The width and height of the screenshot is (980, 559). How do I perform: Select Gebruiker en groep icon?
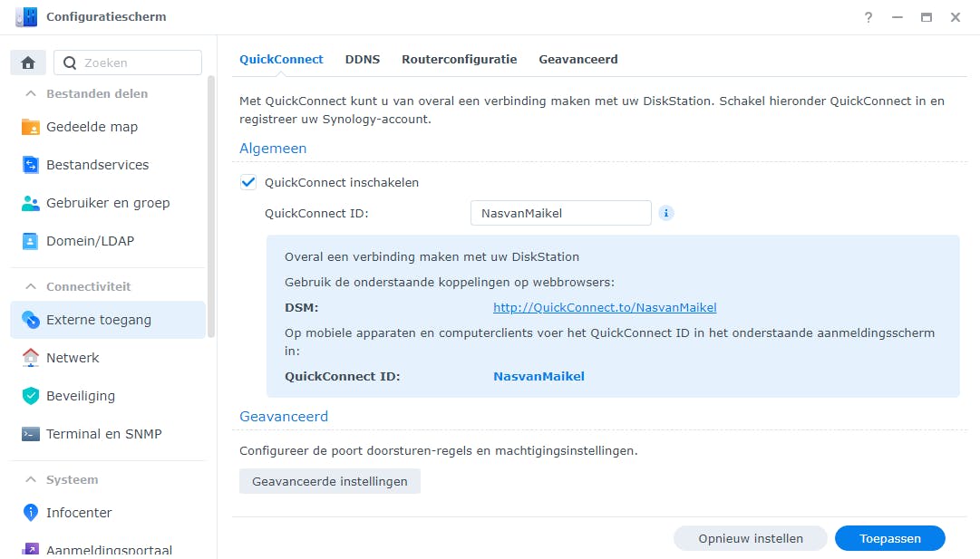tap(31, 203)
